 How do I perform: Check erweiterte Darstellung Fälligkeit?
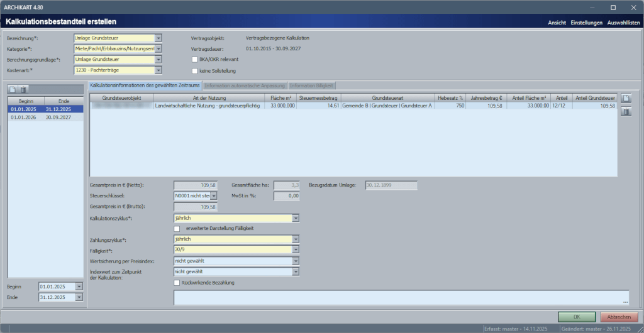(x=177, y=229)
